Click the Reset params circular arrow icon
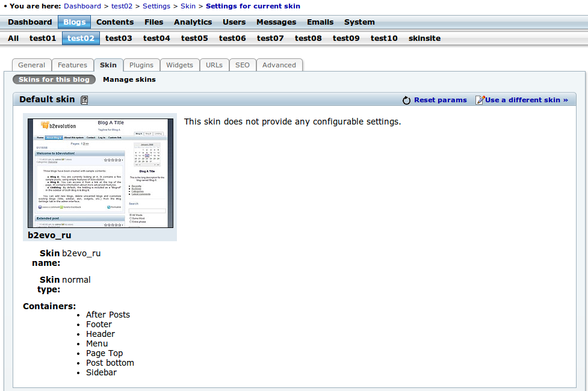Image resolution: width=588 pixels, height=391 pixels. (406, 100)
